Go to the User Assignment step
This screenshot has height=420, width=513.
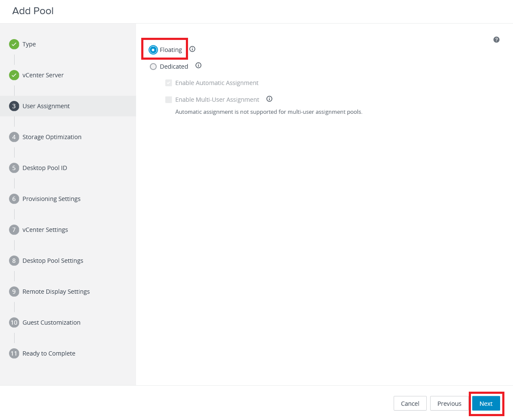coord(46,106)
